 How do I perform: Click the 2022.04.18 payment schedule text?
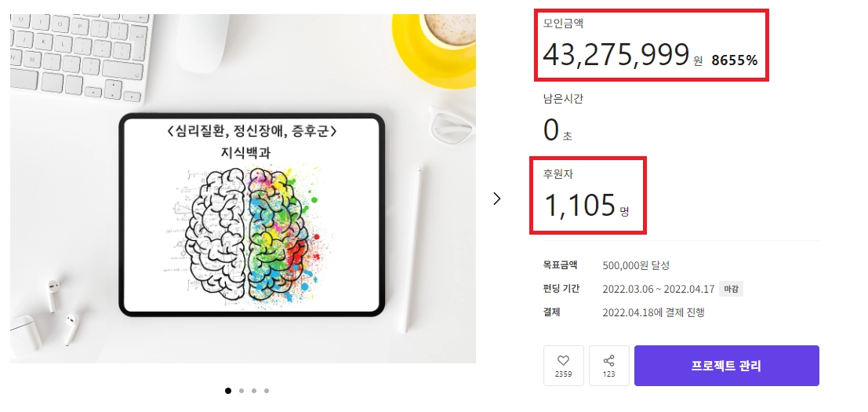653,313
